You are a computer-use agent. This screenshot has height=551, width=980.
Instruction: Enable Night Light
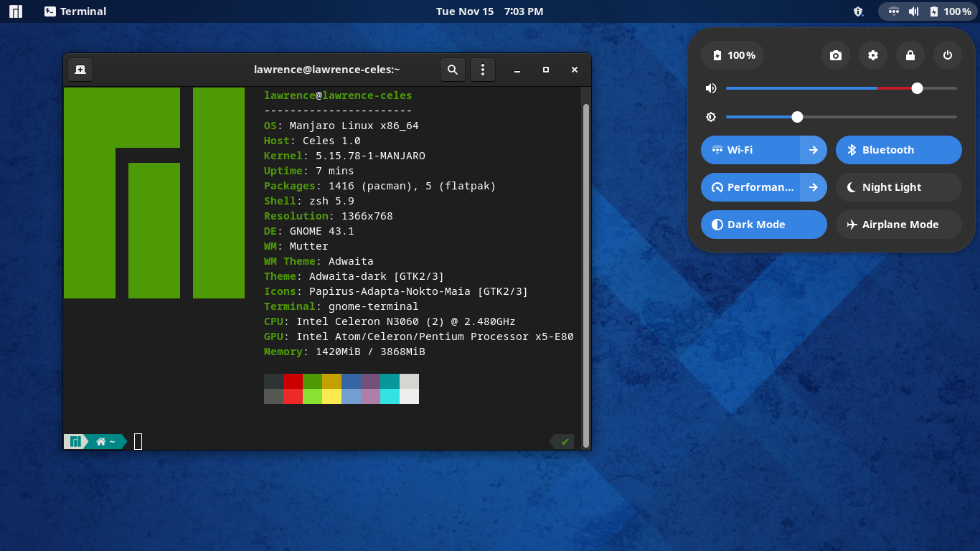point(898,187)
